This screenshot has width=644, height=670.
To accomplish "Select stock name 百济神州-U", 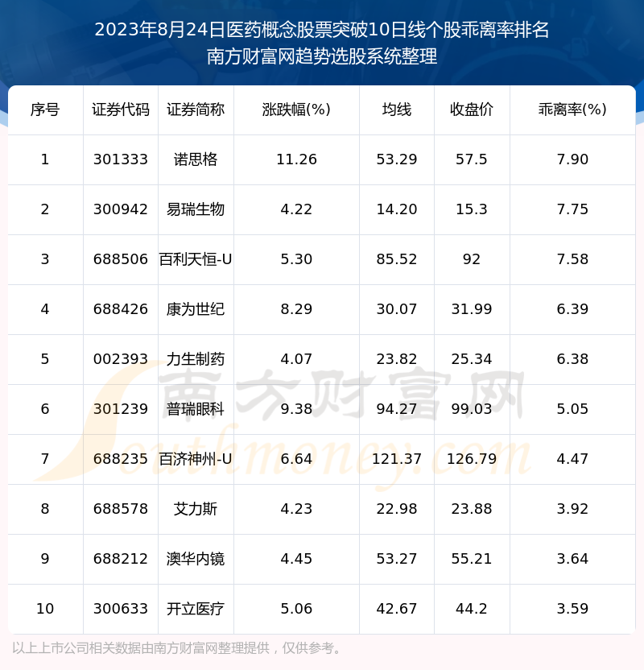I will pos(196,459).
